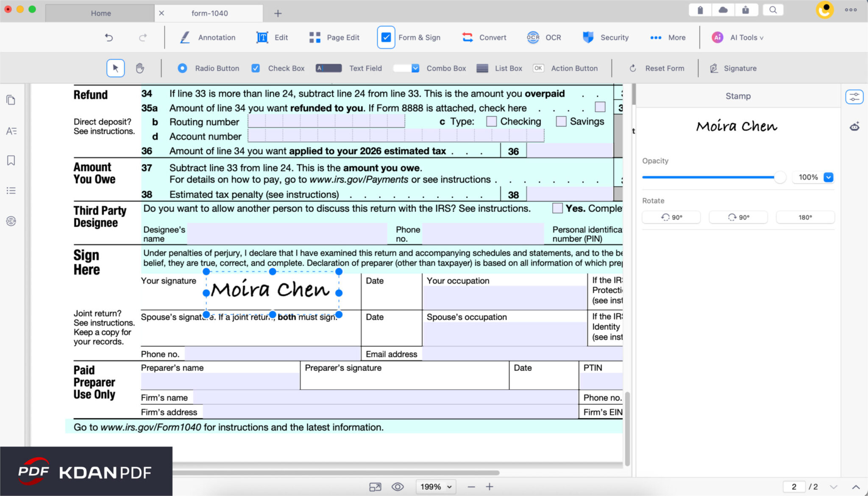Click the Signature button

click(733, 68)
